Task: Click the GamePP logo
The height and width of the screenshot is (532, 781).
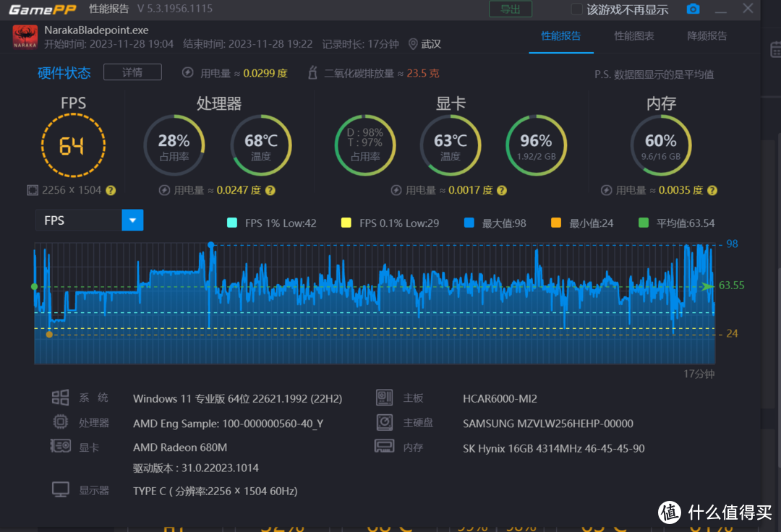Action: click(x=43, y=9)
